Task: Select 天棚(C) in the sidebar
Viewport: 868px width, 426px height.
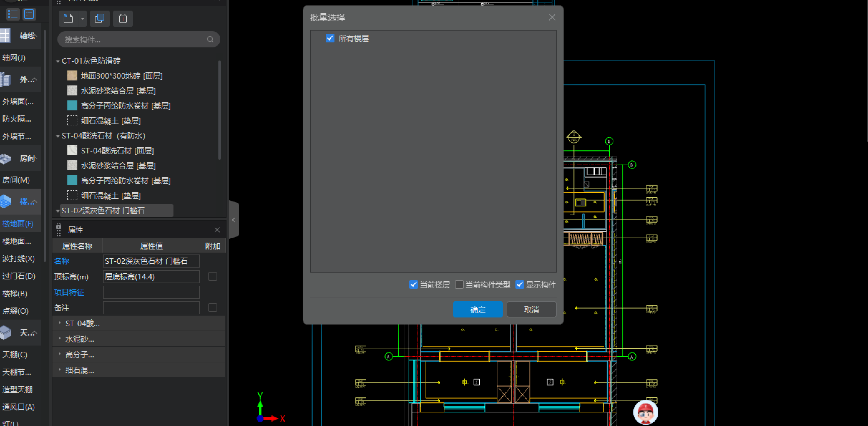Action: pos(15,354)
